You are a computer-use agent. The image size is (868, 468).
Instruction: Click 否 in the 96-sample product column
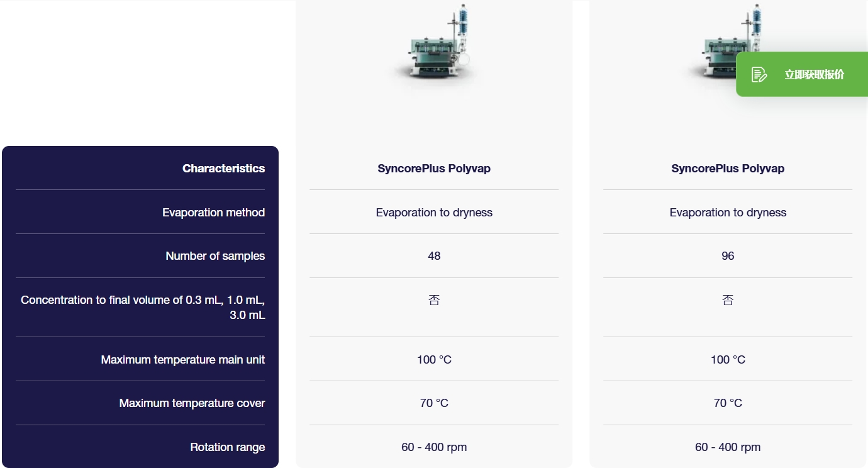coord(728,300)
